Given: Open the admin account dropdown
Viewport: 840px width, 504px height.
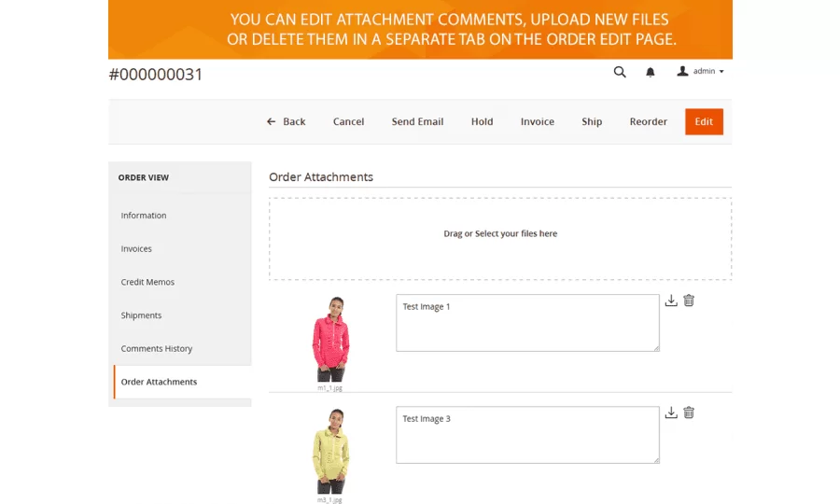Looking at the screenshot, I should point(701,72).
